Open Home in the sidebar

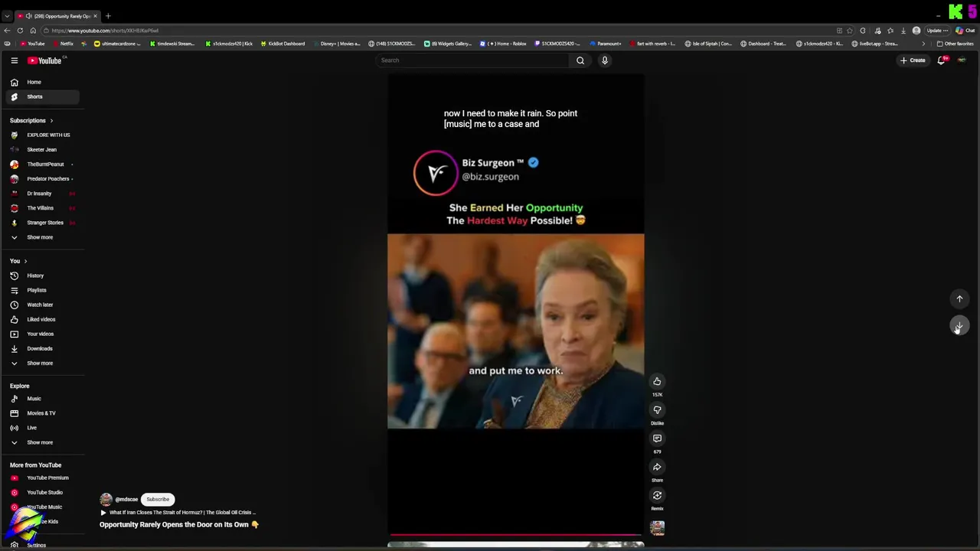[42, 82]
